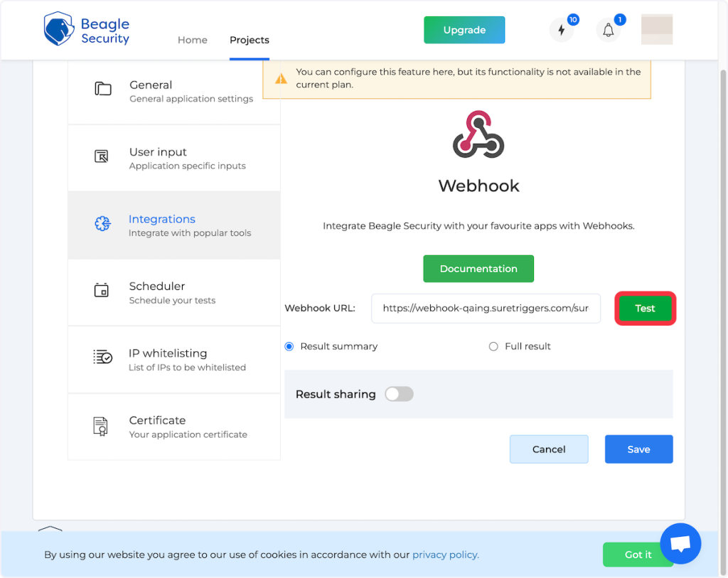728x578 pixels.
Task: Go to the Home tab
Action: click(192, 40)
